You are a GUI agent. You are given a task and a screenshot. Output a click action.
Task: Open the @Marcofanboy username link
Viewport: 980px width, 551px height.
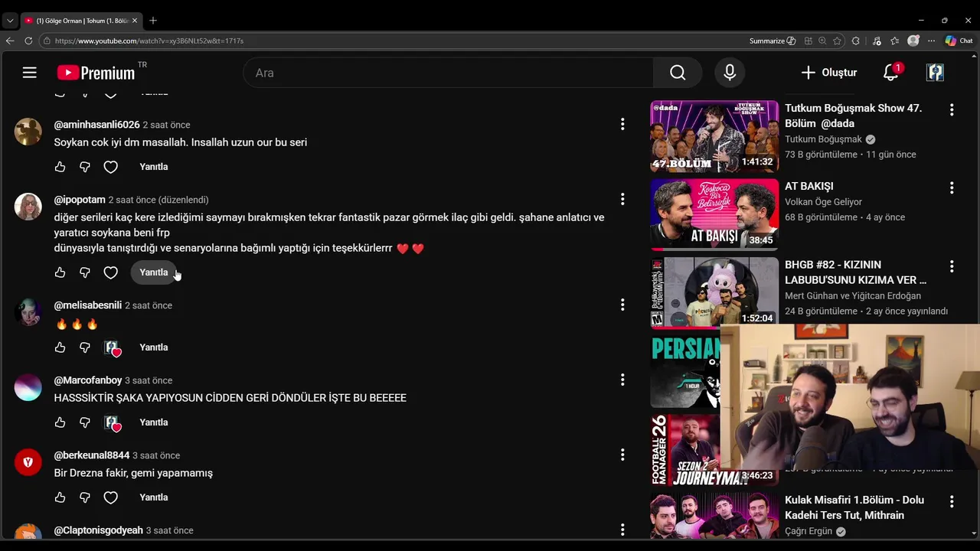tap(88, 380)
